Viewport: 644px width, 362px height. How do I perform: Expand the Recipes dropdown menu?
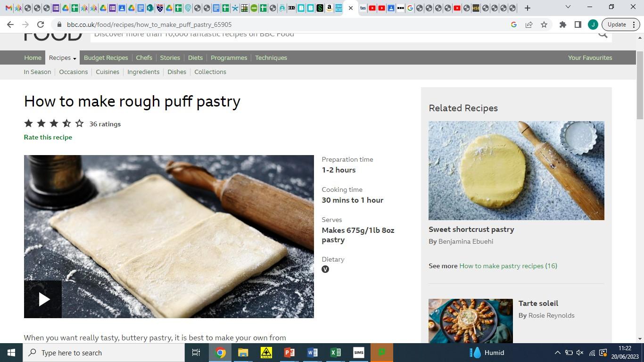point(62,58)
